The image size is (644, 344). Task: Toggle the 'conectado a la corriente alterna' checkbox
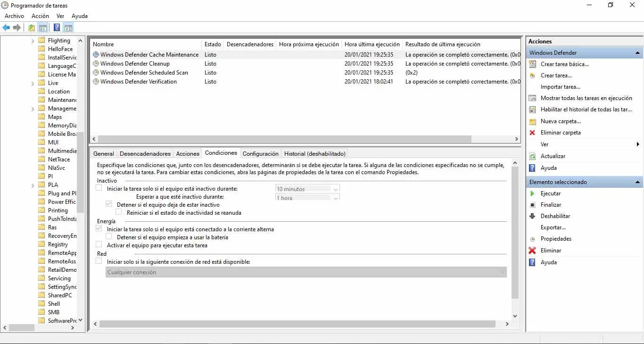tap(99, 228)
